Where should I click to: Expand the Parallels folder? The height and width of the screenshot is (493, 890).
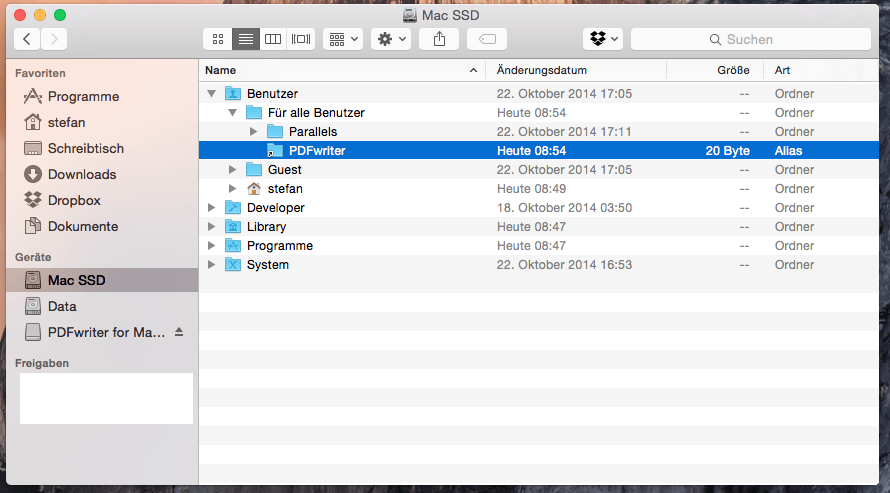[254, 132]
